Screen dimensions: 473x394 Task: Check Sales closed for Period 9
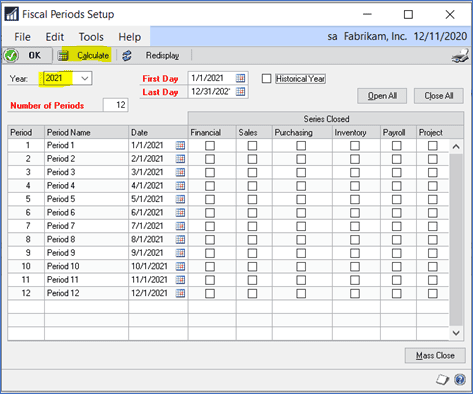point(252,253)
